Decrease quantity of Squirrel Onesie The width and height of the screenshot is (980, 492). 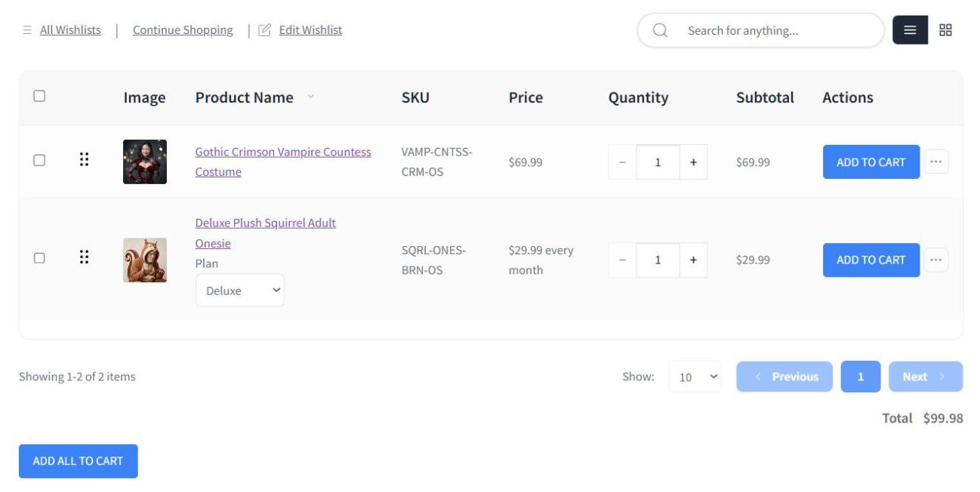[623, 260]
